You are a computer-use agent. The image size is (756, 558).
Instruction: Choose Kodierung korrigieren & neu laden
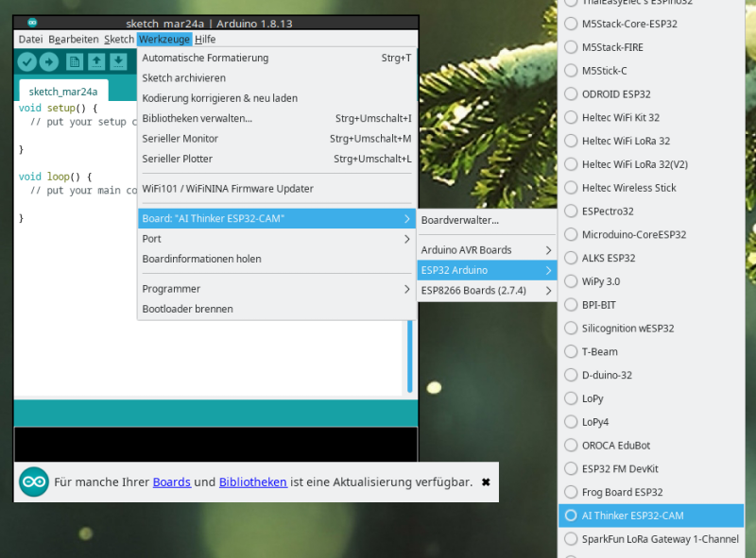(x=276, y=98)
